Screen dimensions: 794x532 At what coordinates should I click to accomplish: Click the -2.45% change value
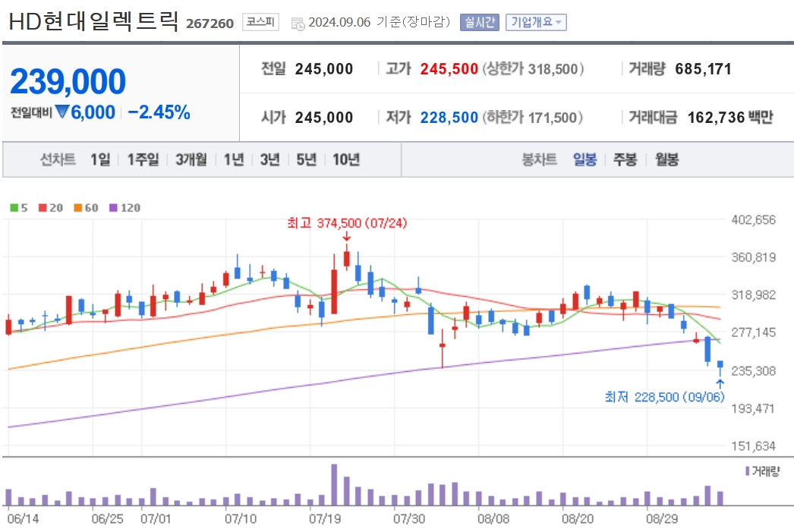(x=159, y=112)
